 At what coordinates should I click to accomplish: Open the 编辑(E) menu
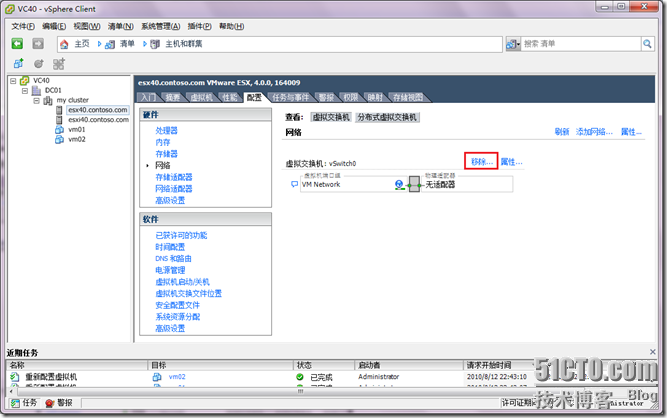tap(54, 26)
